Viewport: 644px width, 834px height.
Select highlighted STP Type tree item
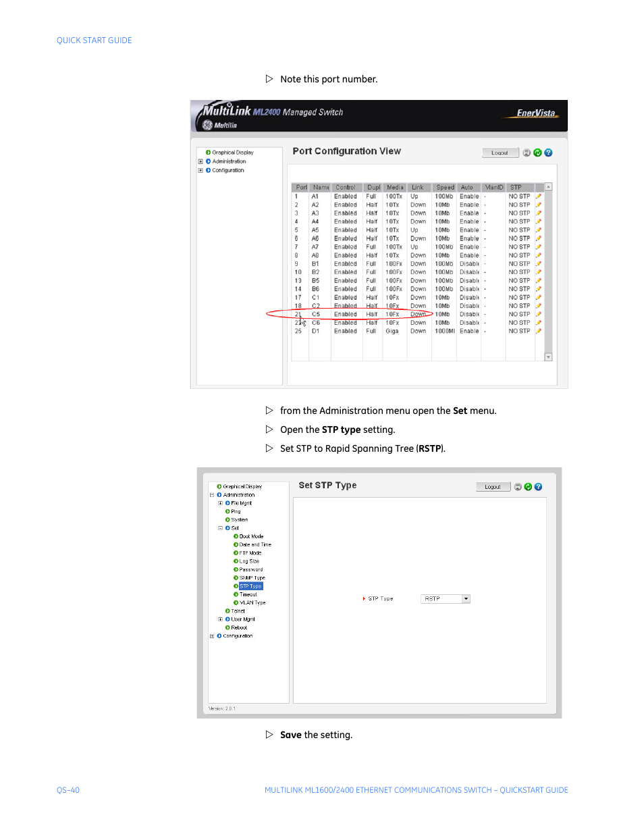coord(250,586)
